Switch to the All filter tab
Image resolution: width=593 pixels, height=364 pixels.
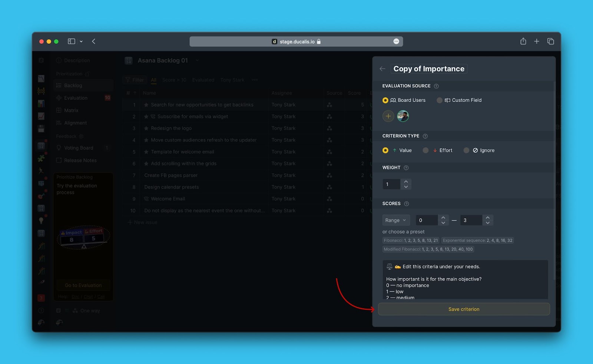154,80
